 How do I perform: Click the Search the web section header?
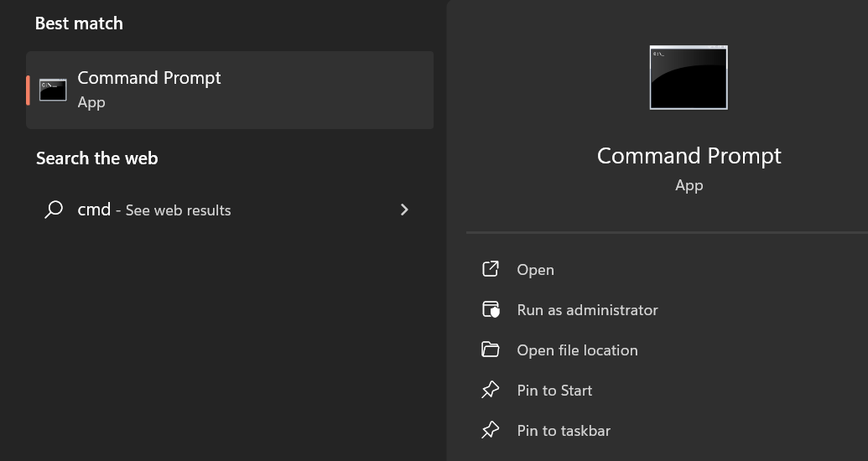(97, 158)
